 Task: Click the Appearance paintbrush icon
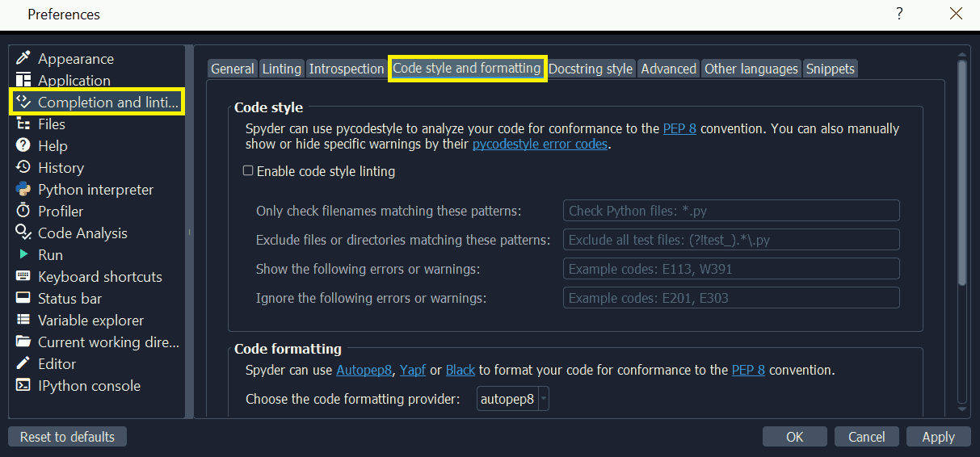(23, 58)
